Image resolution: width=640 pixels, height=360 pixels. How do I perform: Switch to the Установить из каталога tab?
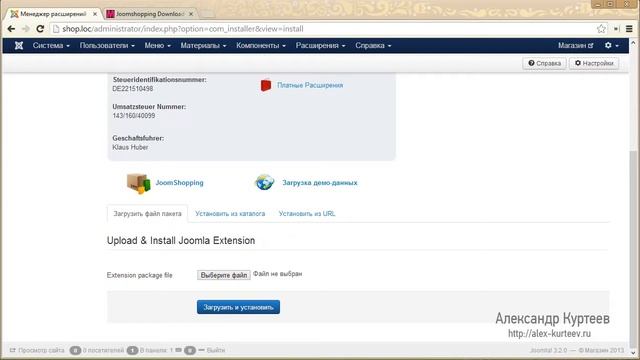[230, 213]
